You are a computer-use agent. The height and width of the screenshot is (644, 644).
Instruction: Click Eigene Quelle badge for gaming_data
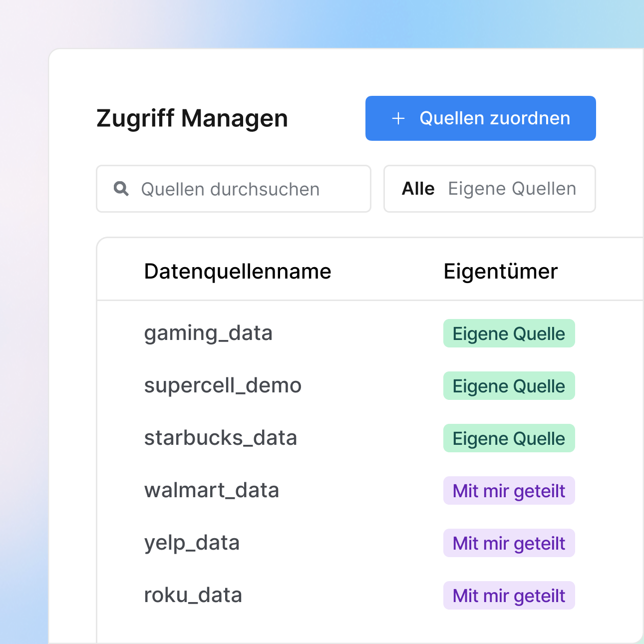coord(509,333)
